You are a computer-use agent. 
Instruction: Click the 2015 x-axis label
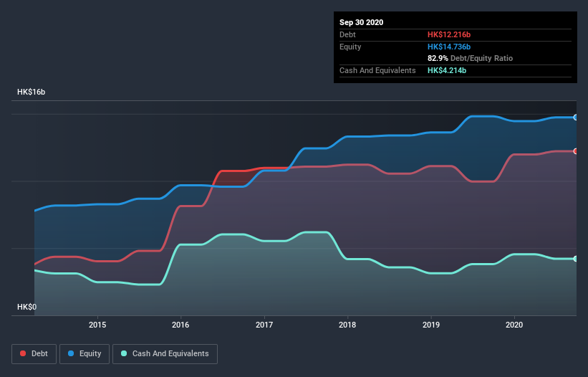click(97, 325)
